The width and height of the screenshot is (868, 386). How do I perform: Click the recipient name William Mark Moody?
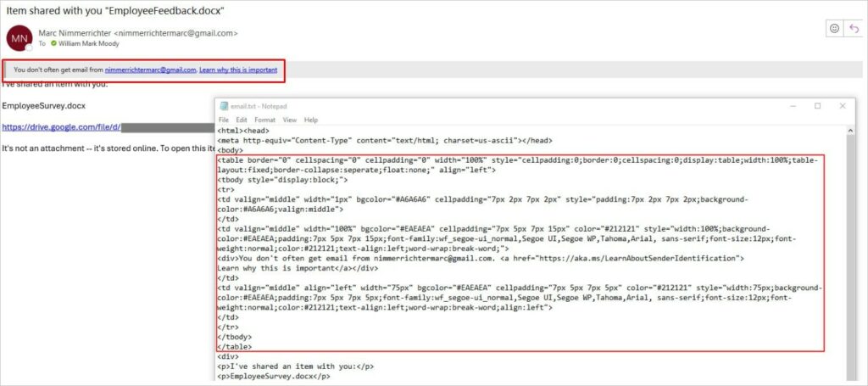click(x=87, y=42)
